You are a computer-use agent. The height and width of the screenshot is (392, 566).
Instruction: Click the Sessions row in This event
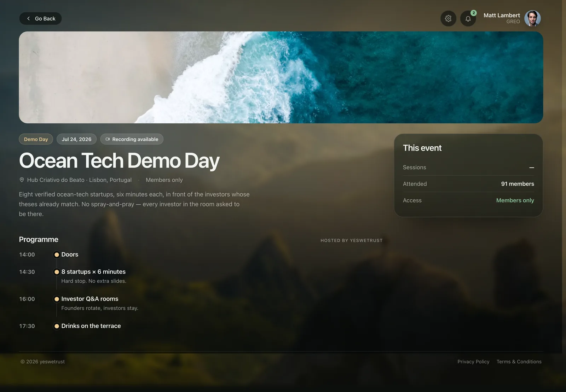tap(468, 168)
